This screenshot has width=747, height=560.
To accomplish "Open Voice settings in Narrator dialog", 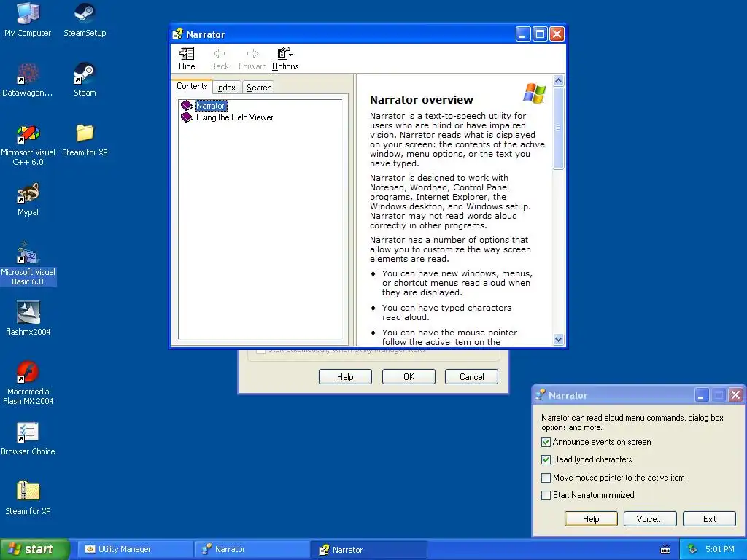I will [650, 519].
